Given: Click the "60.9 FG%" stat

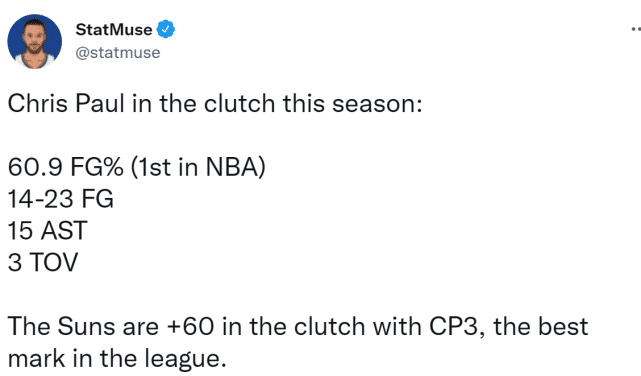Looking at the screenshot, I should point(65,167).
